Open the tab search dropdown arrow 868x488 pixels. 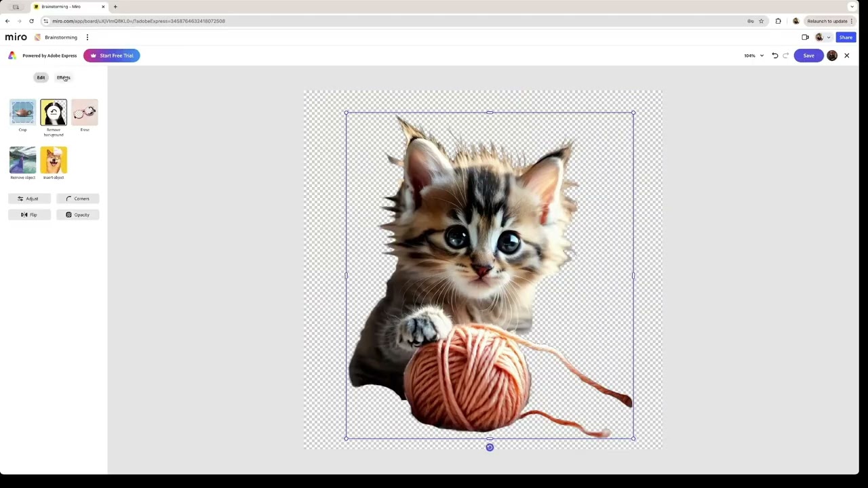tap(852, 7)
